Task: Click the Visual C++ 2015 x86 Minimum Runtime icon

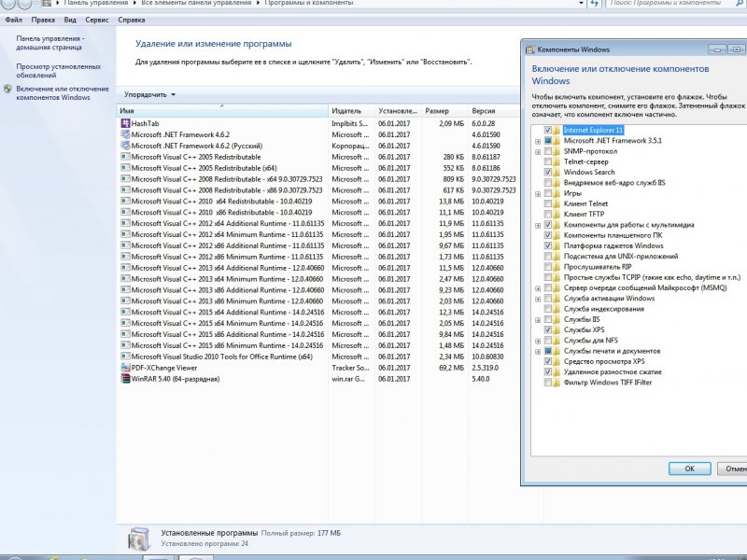Action: (x=125, y=345)
